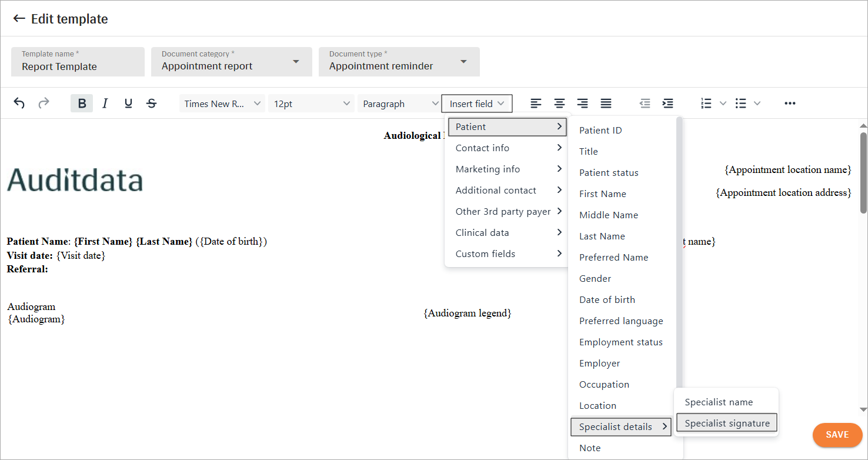Viewport: 868px width, 460px height.
Task: Click the back arrow next to Edit template
Action: tap(19, 19)
